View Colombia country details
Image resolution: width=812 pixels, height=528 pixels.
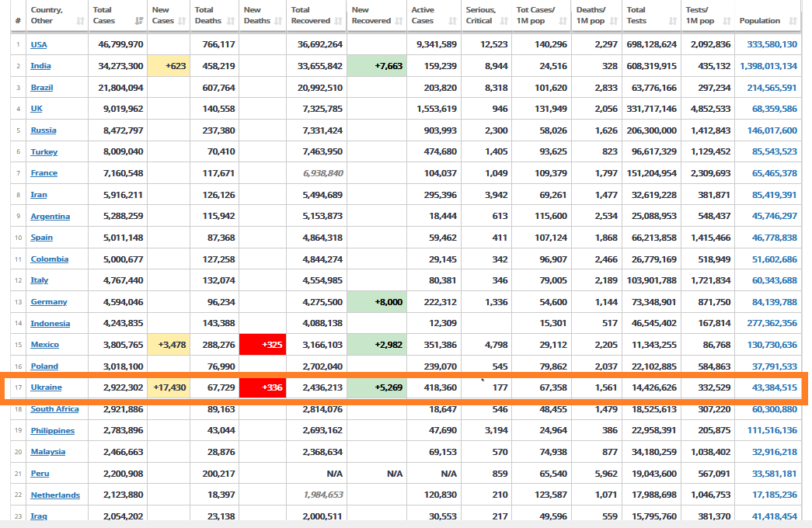click(49, 259)
